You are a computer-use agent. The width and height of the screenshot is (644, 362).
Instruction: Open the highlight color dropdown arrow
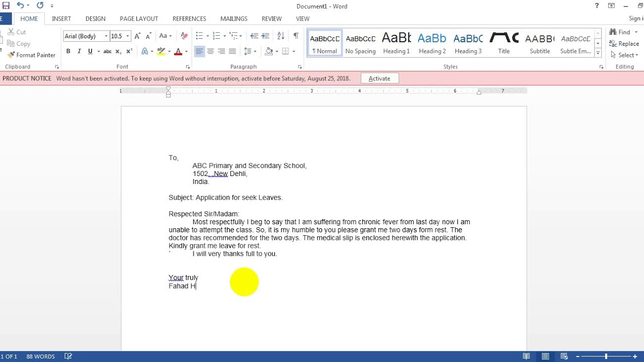pyautogui.click(x=169, y=51)
